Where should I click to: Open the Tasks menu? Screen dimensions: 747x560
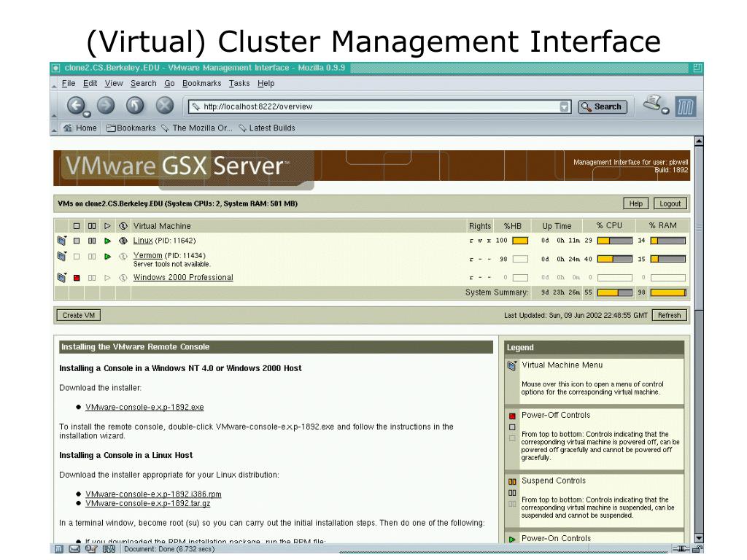239,83
